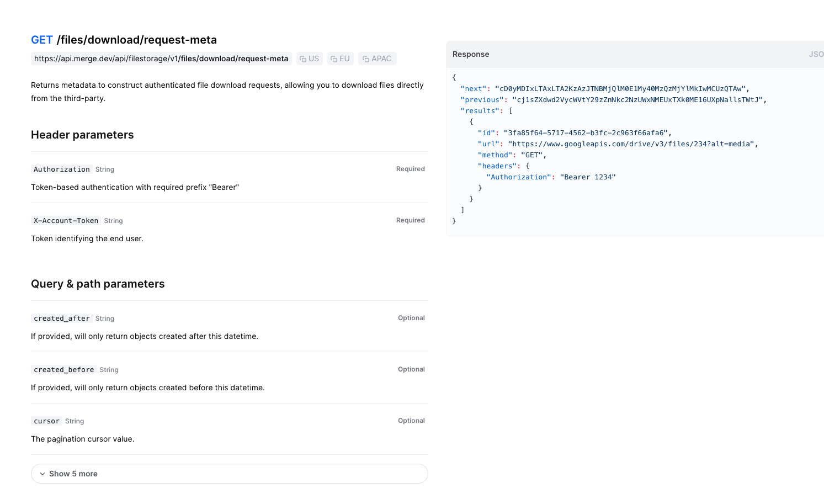Click the Authorization parameter name
The image size is (824, 504).
(62, 169)
